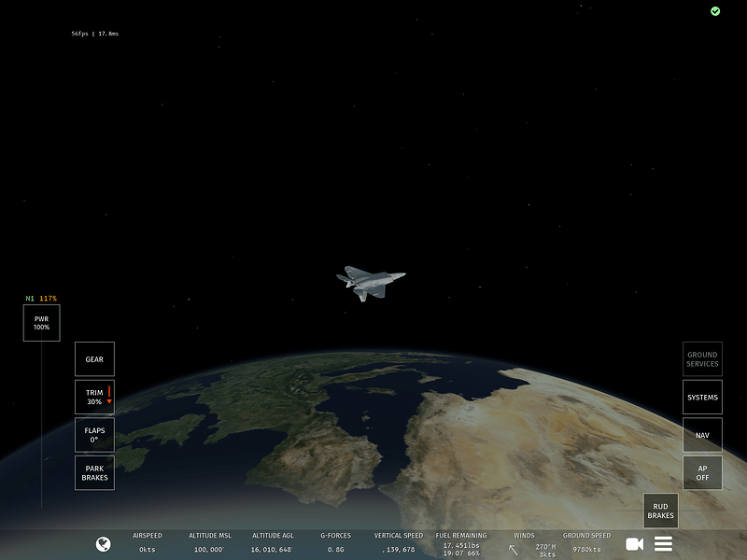Select the VERTICAL SPEED readout

pyautogui.click(x=399, y=542)
